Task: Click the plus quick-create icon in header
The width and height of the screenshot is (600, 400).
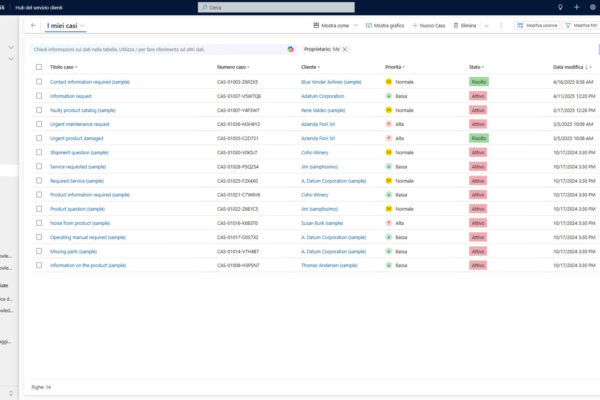Action: 576,7
